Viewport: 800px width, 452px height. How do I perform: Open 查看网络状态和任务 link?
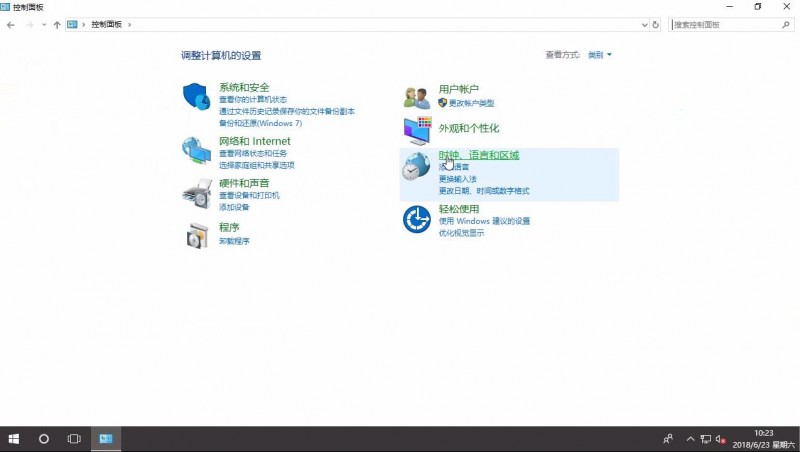click(253, 153)
